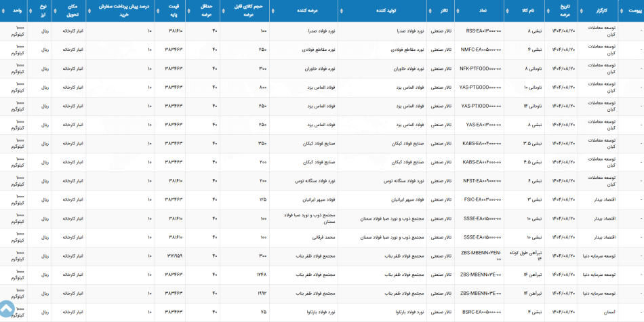Select offer volume value 800
The image size is (644, 322).
(x=263, y=87)
